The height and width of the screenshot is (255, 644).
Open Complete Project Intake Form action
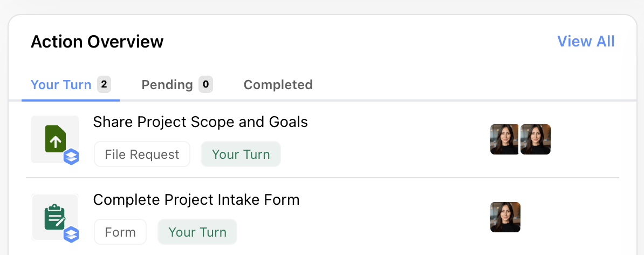point(196,199)
